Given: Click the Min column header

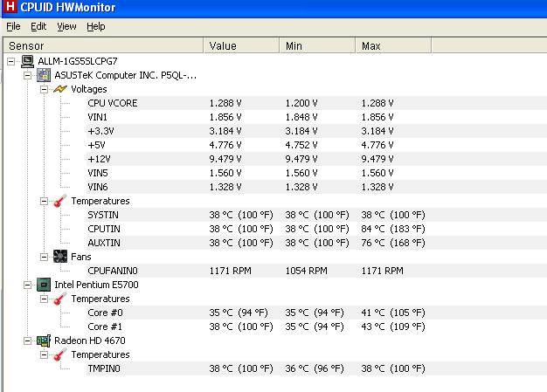Looking at the screenshot, I should (317, 45).
